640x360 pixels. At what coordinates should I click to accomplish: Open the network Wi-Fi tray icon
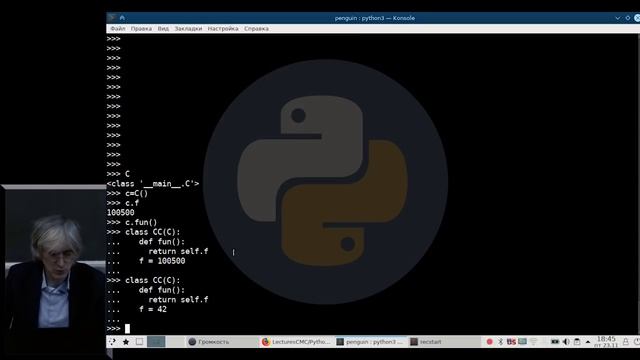tap(533, 342)
